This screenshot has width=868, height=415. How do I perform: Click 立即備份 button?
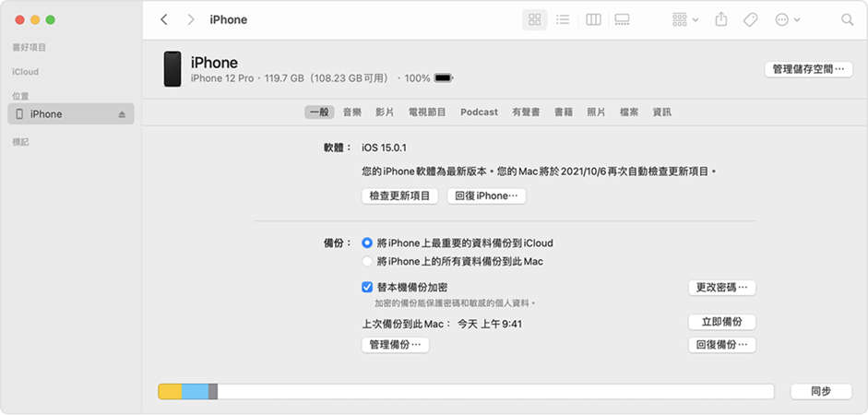(722, 322)
